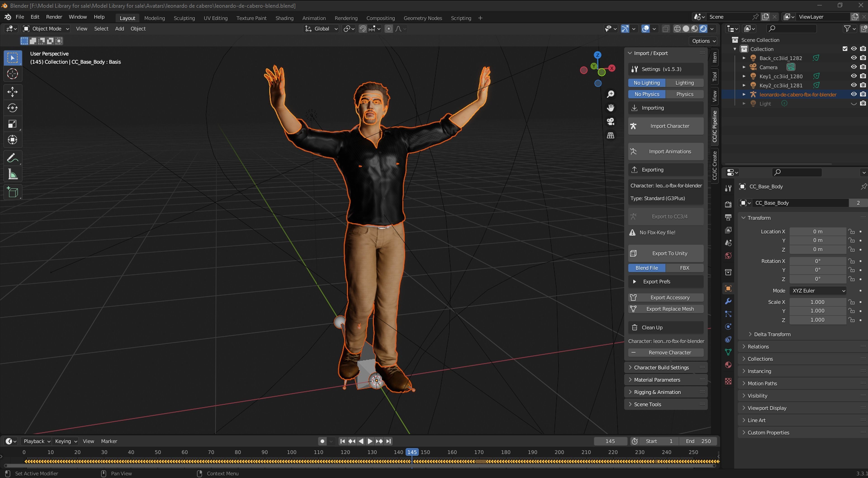Switch to wireframe viewport shading
868x478 pixels.
(x=677, y=29)
